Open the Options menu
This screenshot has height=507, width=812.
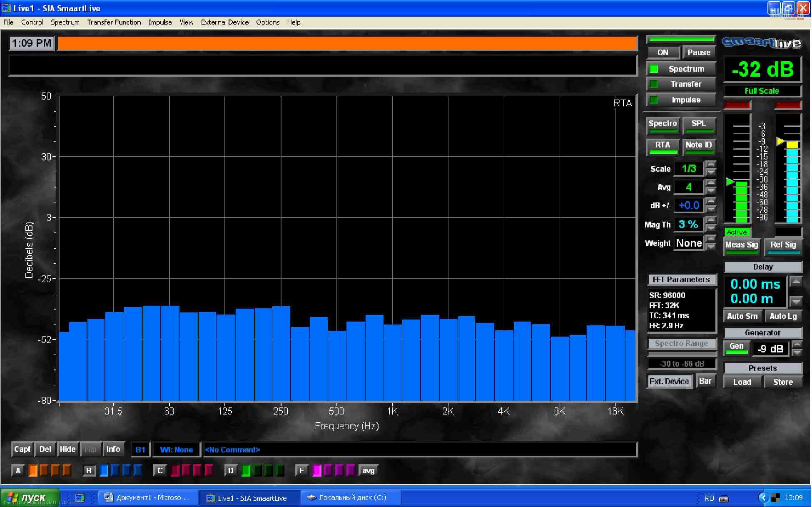pos(268,22)
